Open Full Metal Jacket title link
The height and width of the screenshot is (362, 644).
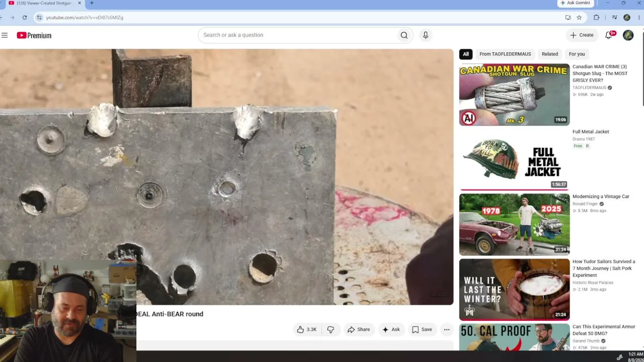click(591, 132)
